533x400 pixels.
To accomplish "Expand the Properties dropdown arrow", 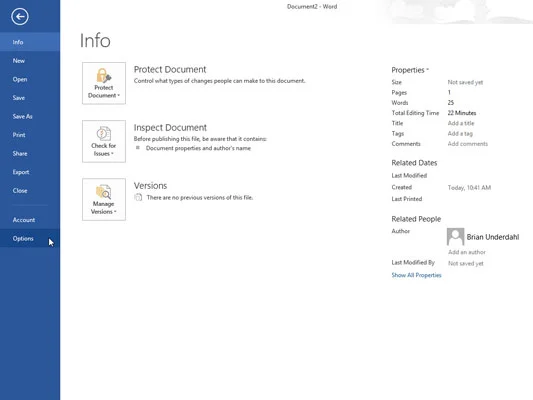I will click(x=428, y=70).
